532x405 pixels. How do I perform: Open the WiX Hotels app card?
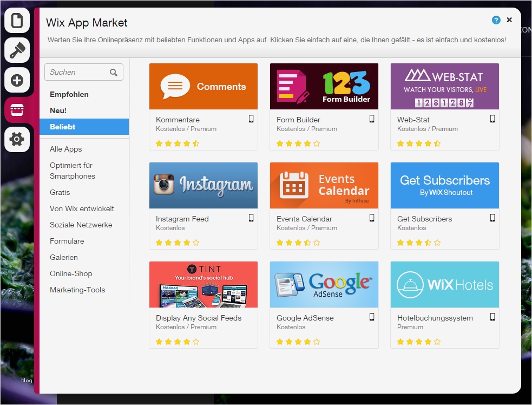[x=444, y=284]
